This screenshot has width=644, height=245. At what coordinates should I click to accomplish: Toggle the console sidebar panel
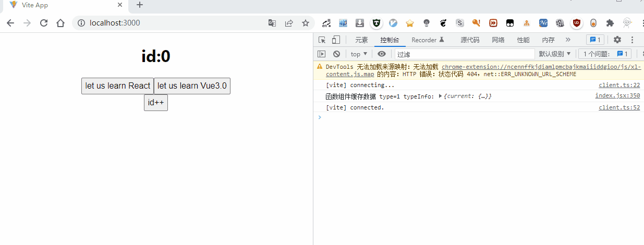pyautogui.click(x=322, y=54)
